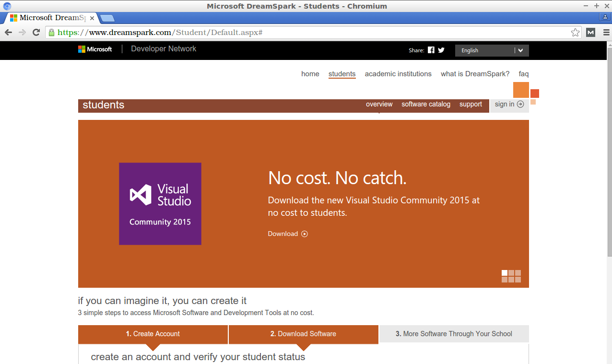Open the overview sub-menu item
612x364 pixels.
379,104
